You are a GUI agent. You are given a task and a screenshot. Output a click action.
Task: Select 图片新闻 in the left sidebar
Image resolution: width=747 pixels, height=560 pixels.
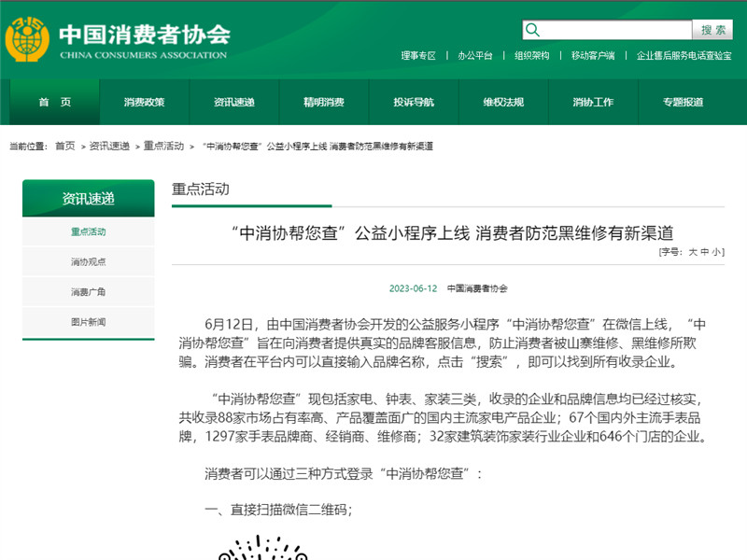89,322
